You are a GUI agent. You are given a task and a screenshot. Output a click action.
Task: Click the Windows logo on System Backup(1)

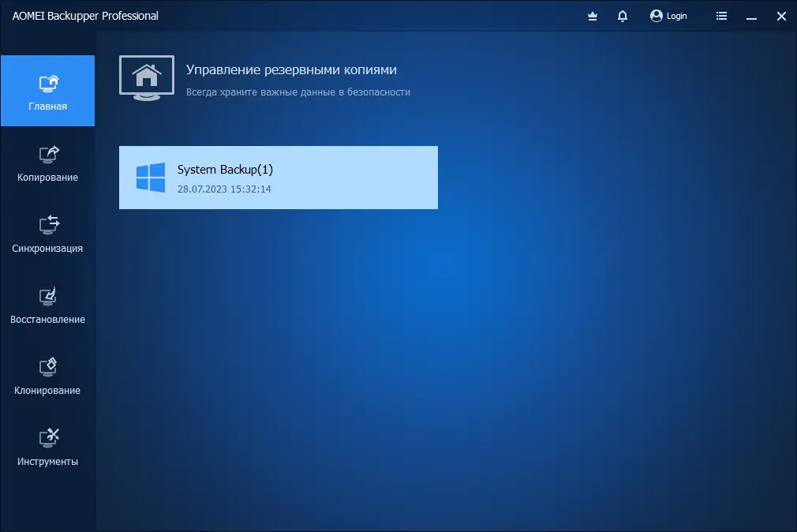pos(151,178)
